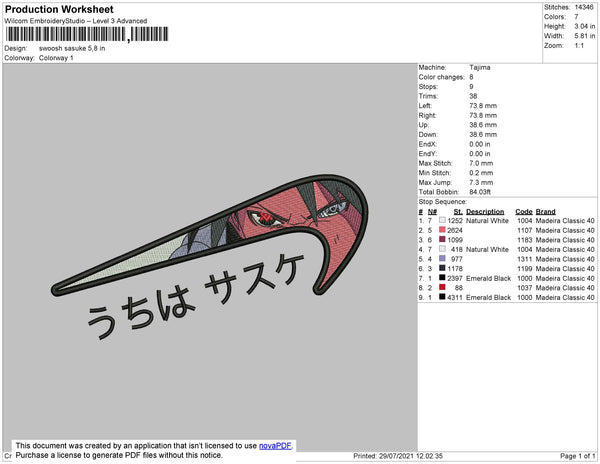This screenshot has width=600, height=464.
Task: Click the dark magenta swatch with 1099 stitches
Action: (x=442, y=239)
